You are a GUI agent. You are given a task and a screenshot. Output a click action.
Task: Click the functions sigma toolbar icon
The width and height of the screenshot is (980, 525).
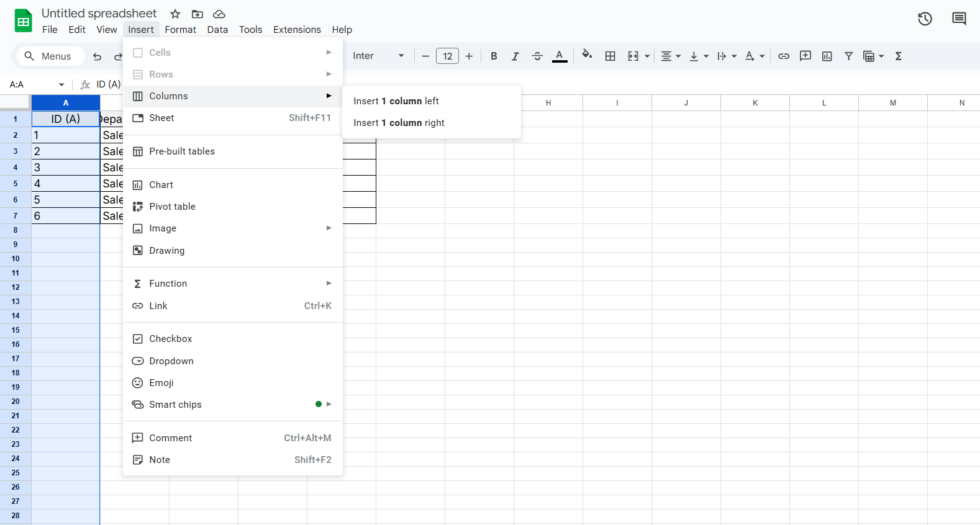click(898, 56)
